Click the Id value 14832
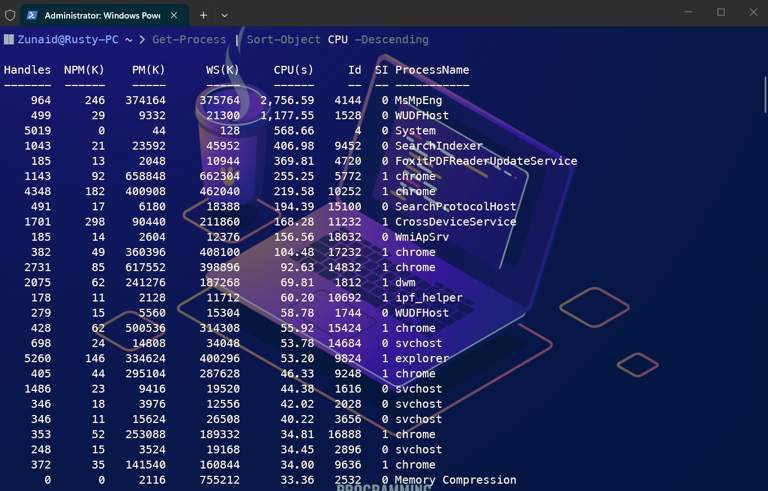Image resolution: width=768 pixels, height=491 pixels. [345, 268]
